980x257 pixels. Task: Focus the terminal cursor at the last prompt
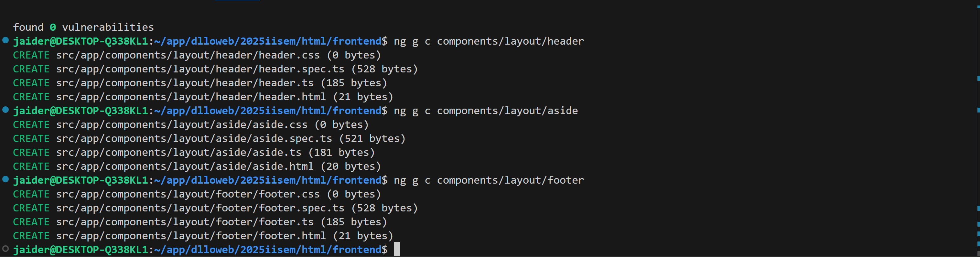tap(397, 249)
